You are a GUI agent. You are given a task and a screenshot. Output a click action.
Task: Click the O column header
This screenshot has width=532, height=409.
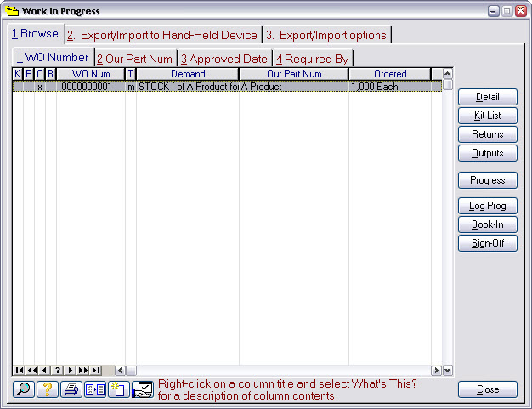pos(40,74)
